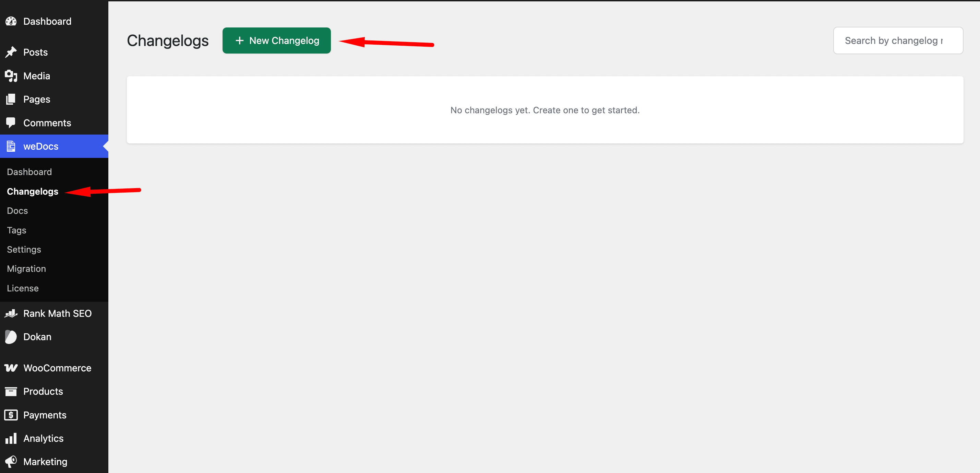Click the Media camera icon
980x473 pixels.
tap(11, 76)
